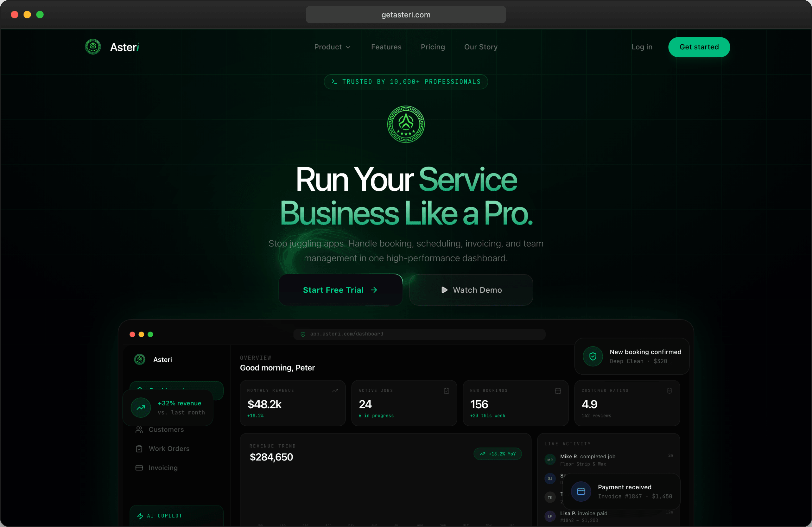Click the Deep Clean · $320 text
The width and height of the screenshot is (812, 527).
point(638,361)
